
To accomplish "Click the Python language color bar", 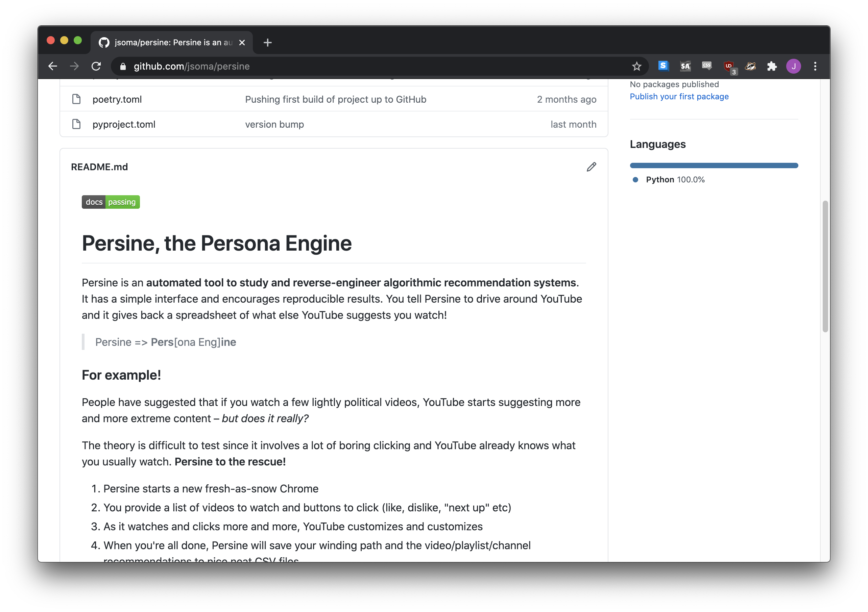I will 714,165.
